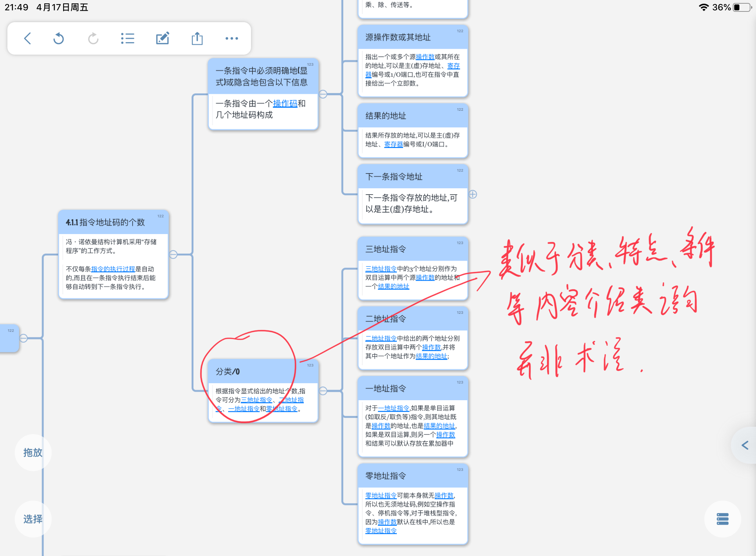756x556 pixels.
Task: Expand the 下一条指令地址 node plus button
Action: tap(473, 194)
